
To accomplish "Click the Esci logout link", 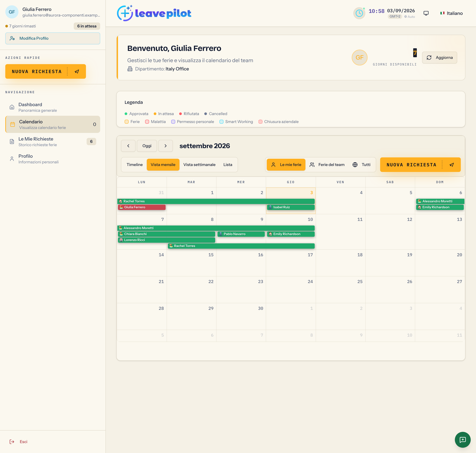I will coord(23,442).
